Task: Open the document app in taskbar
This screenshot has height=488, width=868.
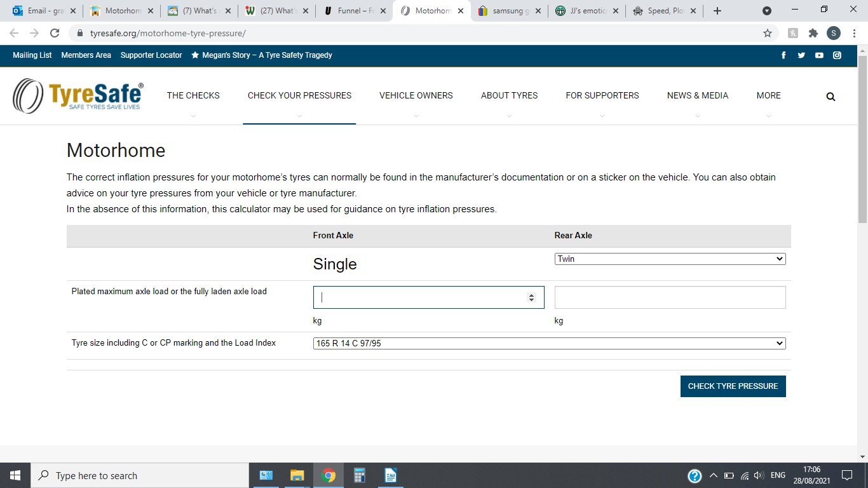Action: (390, 475)
